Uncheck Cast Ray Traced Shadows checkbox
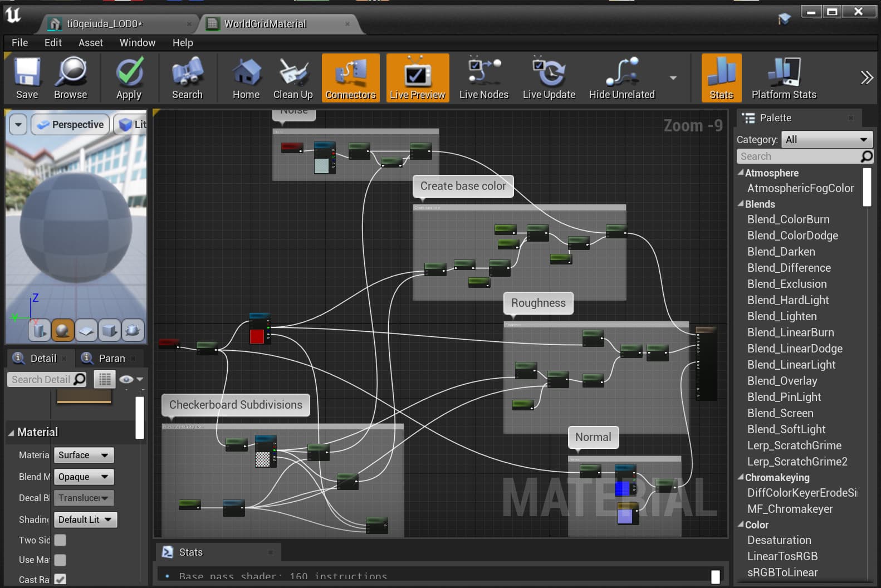Viewport: 881px width, 588px height. [x=60, y=579]
